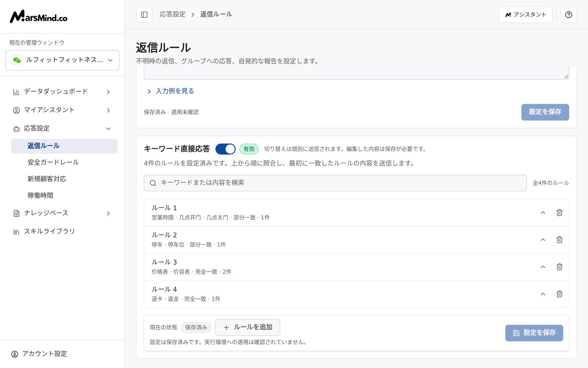The image size is (588, 368).
Task: Expand the ナレッジベース submenu chevron
Action: [108, 213]
